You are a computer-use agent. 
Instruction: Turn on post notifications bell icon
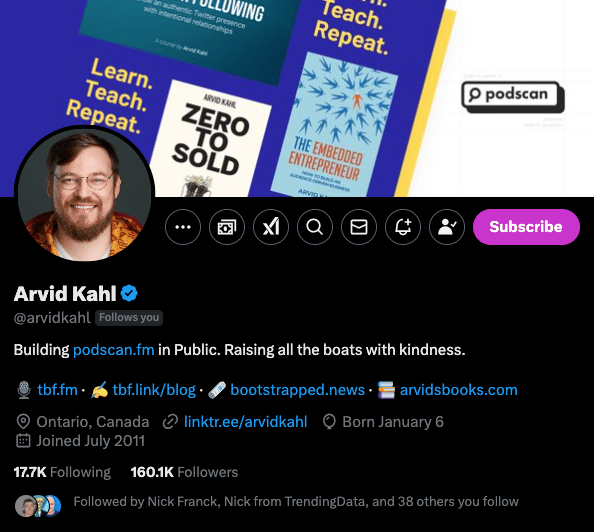point(403,227)
